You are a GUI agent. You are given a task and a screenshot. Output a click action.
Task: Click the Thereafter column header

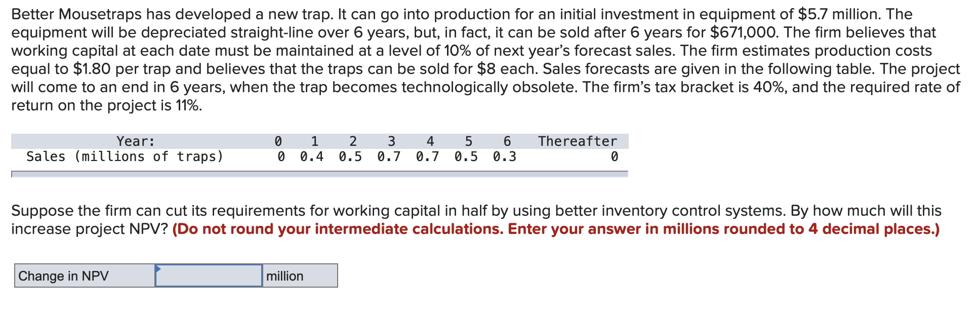tap(577, 141)
